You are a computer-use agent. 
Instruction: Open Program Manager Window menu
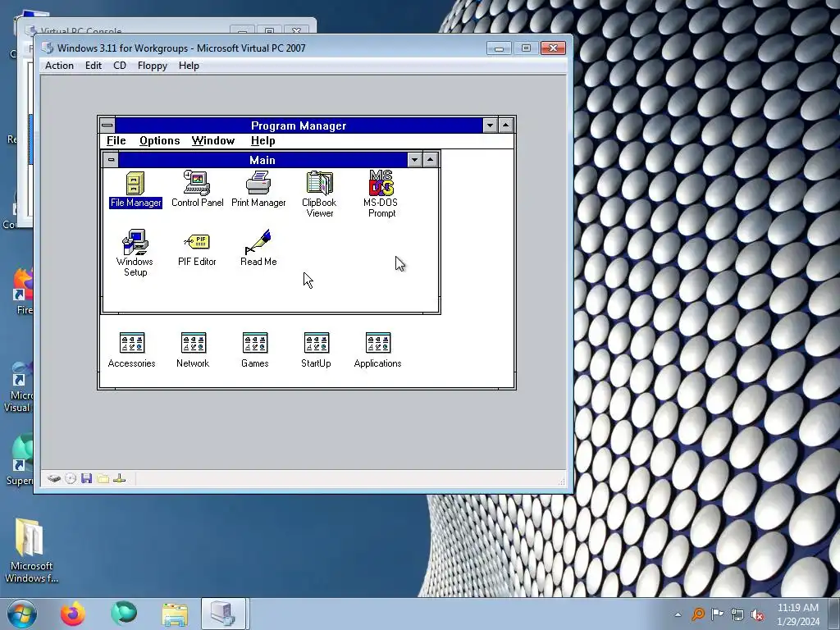(x=213, y=141)
